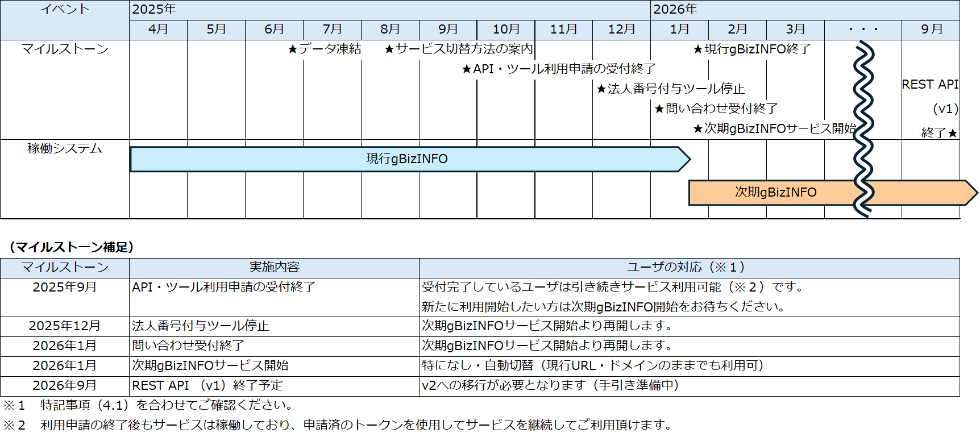Click the 2026年 year header

coord(805,10)
